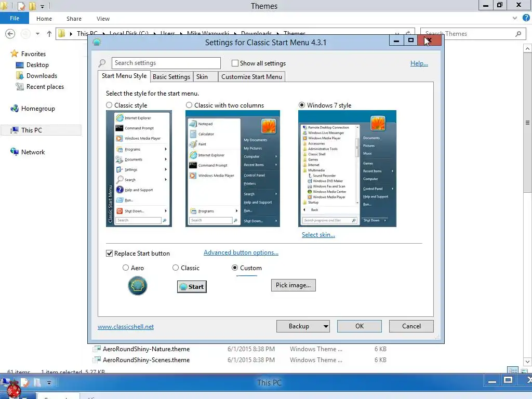This screenshot has height=399, width=532.
Task: Click the Desktop icon in navigation pane
Action: point(20,65)
